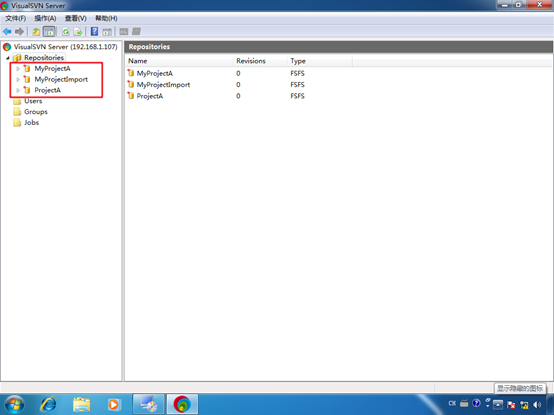
Task: Open the Jobs folder in tree
Action: coord(31,123)
